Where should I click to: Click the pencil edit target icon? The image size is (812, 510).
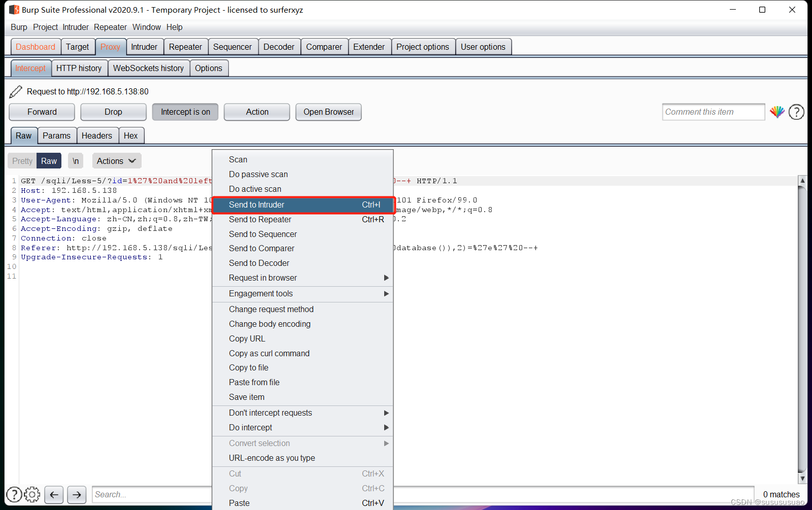(16, 91)
